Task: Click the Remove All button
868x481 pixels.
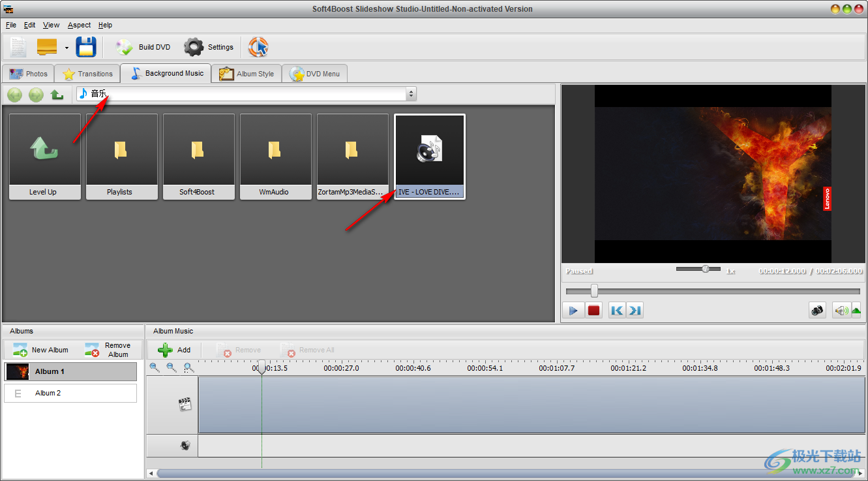Action: click(x=307, y=350)
